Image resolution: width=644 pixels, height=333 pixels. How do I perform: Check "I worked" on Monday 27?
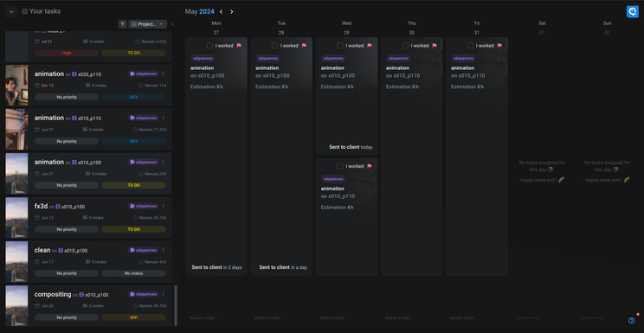pyautogui.click(x=209, y=46)
